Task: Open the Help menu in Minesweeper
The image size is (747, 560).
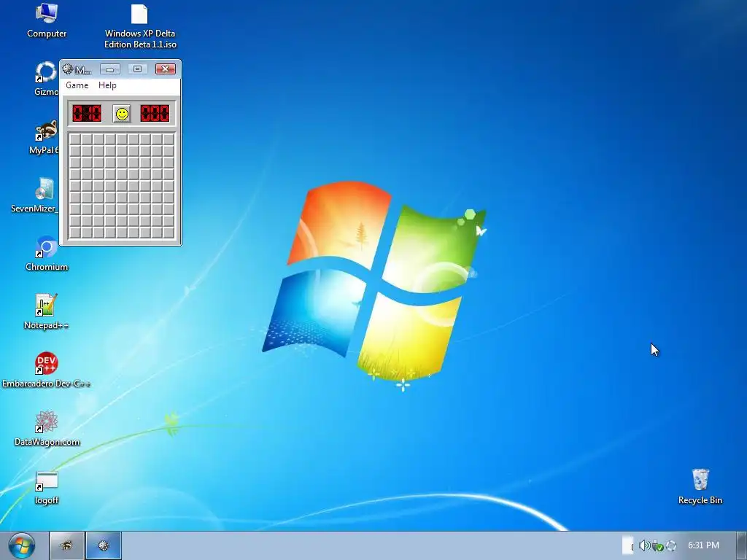Action: pos(107,85)
